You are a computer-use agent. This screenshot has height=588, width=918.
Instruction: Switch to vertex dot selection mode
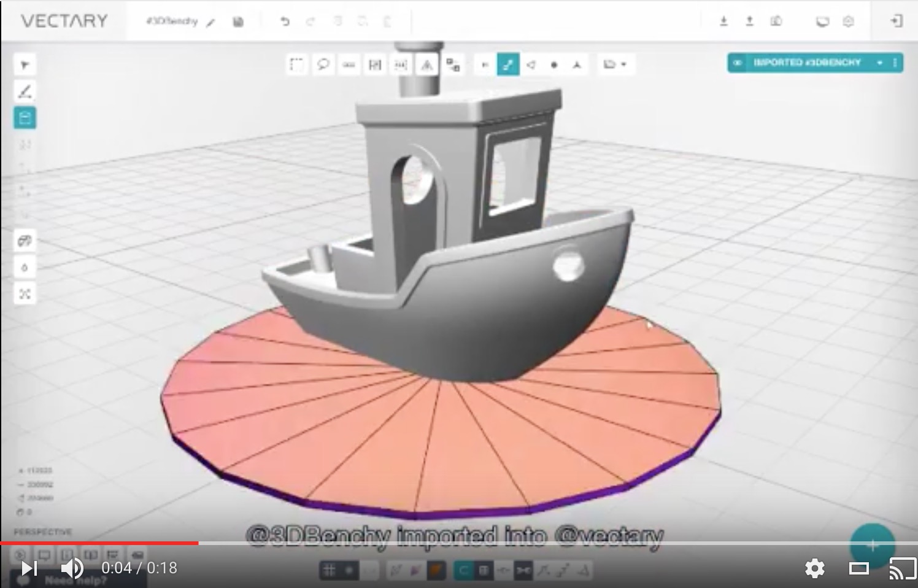click(554, 64)
